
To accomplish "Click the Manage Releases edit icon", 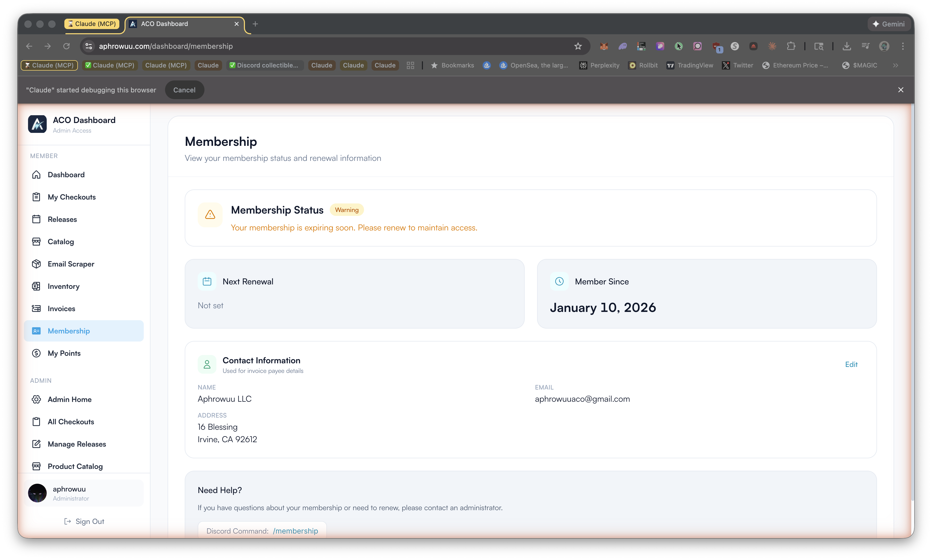I will coord(36,444).
